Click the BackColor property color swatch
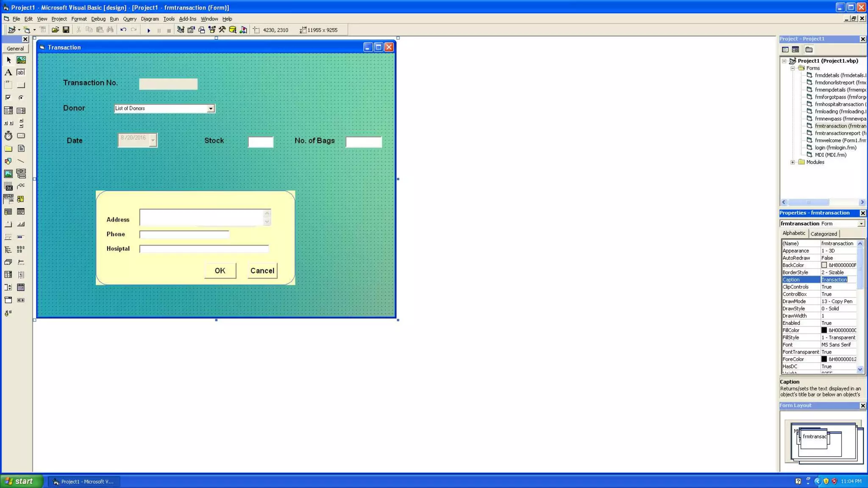This screenshot has width=868, height=488. pos(824,265)
